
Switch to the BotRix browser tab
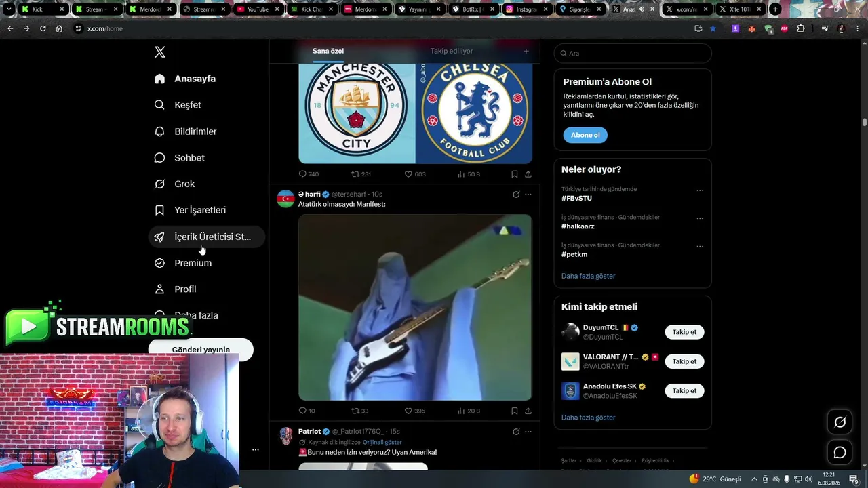[x=473, y=9]
